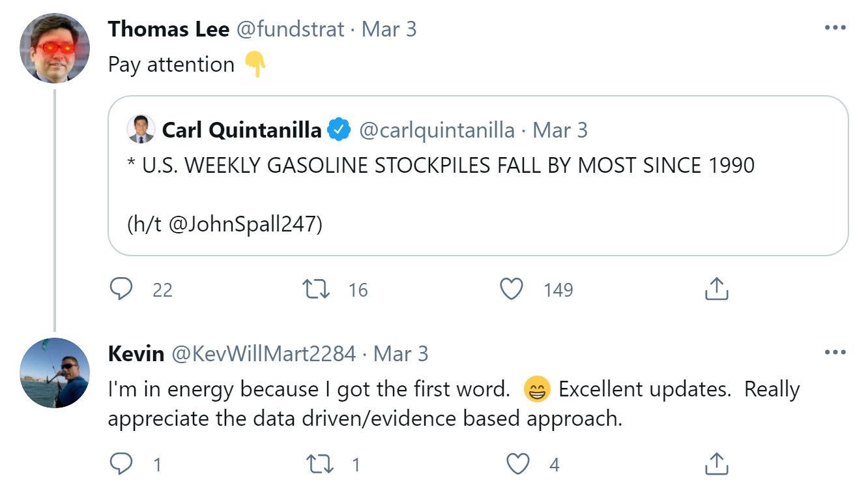Open more options on Thomas Lee's tweet
The image size is (868, 489).
[835, 28]
